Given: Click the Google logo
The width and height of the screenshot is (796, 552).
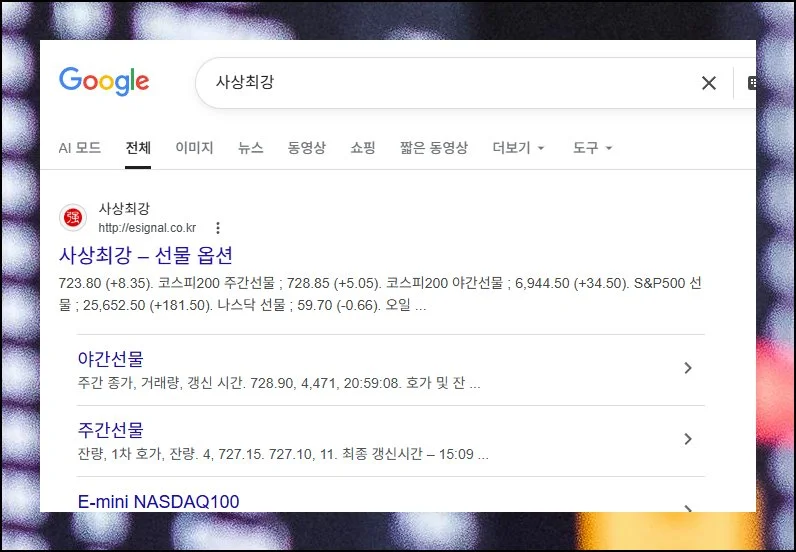Looking at the screenshot, I should click(x=104, y=82).
